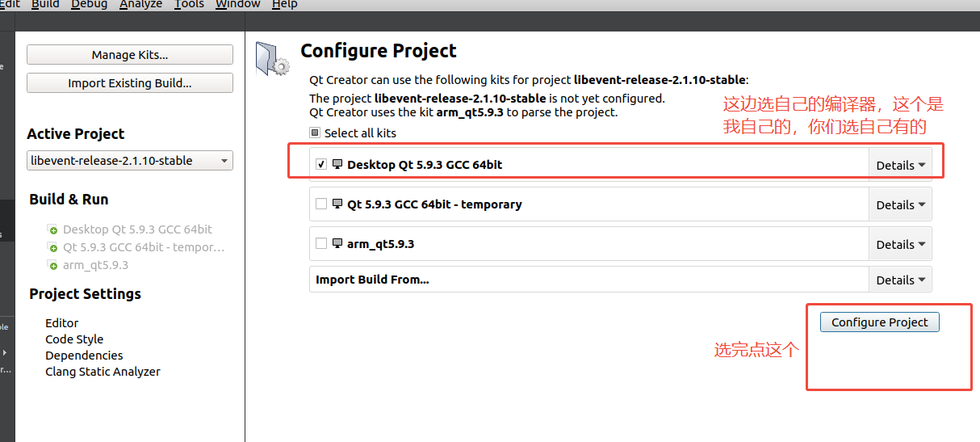Expand Details for Desktop Qt 5.9.3 kit
This screenshot has height=442, width=980.
tap(900, 165)
